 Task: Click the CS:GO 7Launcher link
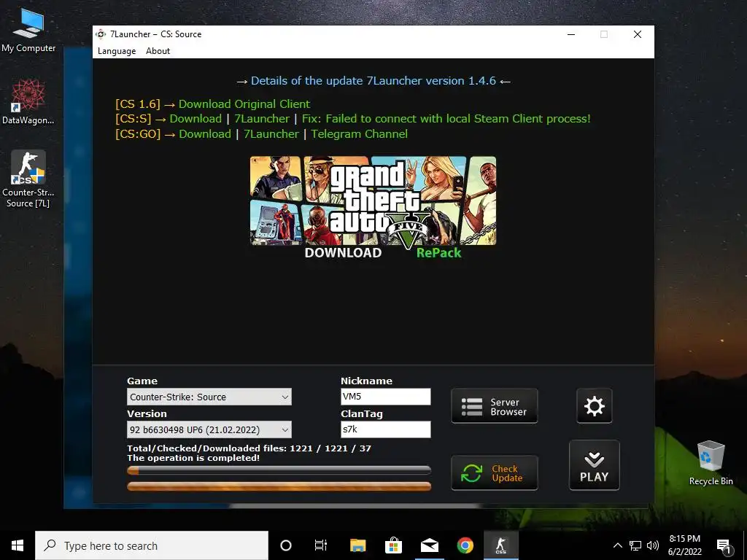271,134
